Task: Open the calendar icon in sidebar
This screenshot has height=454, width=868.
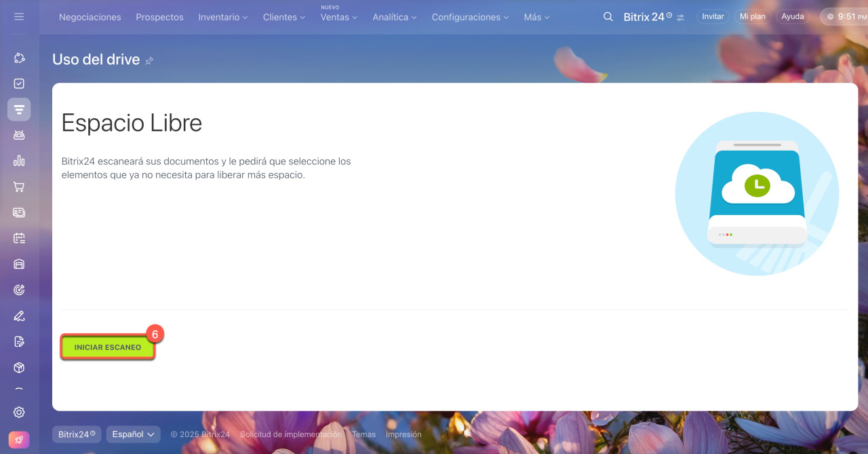Action: tap(19, 238)
